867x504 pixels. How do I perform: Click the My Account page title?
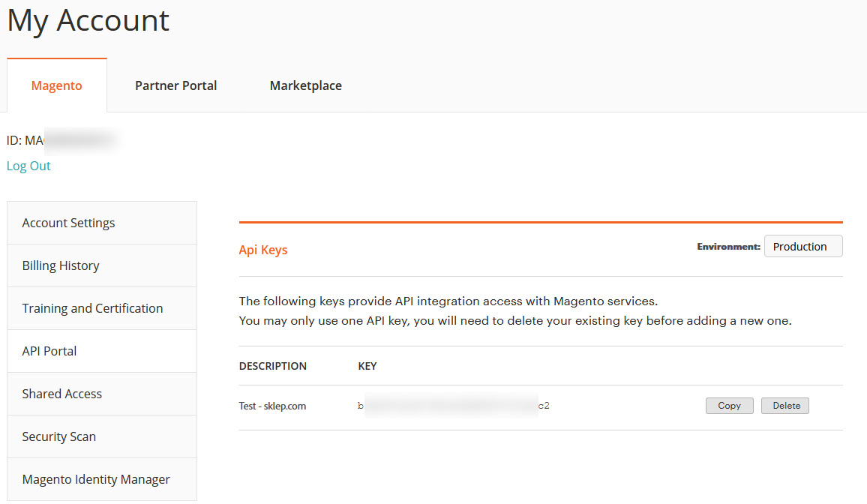[x=88, y=22]
